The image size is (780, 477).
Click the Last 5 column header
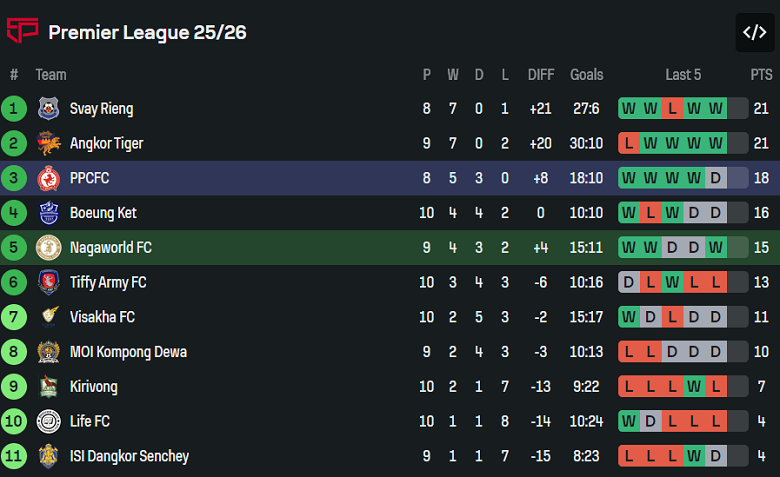[x=683, y=75]
